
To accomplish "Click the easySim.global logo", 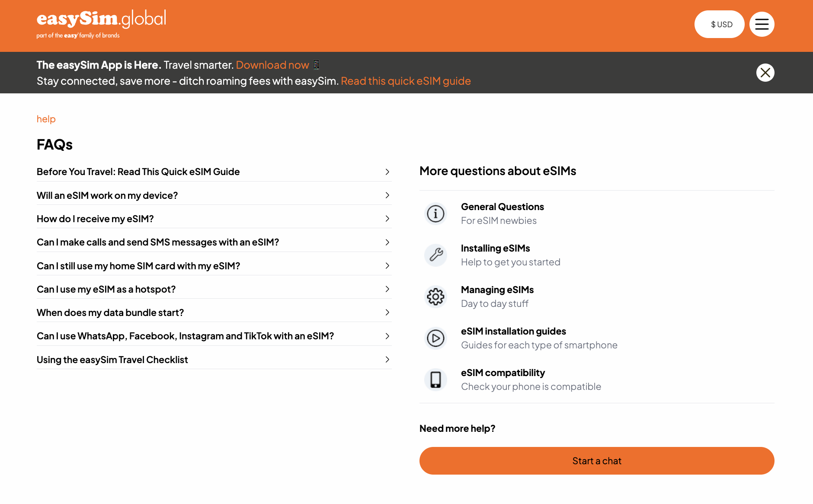I will tap(101, 24).
